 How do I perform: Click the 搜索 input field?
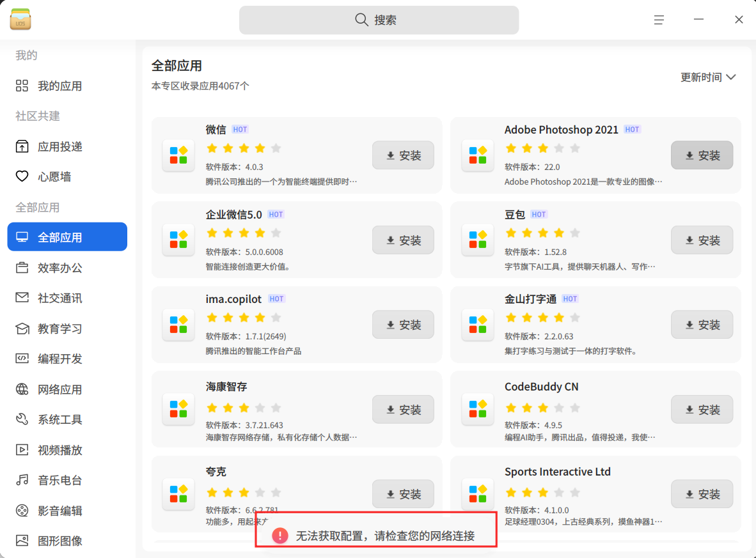pos(379,20)
